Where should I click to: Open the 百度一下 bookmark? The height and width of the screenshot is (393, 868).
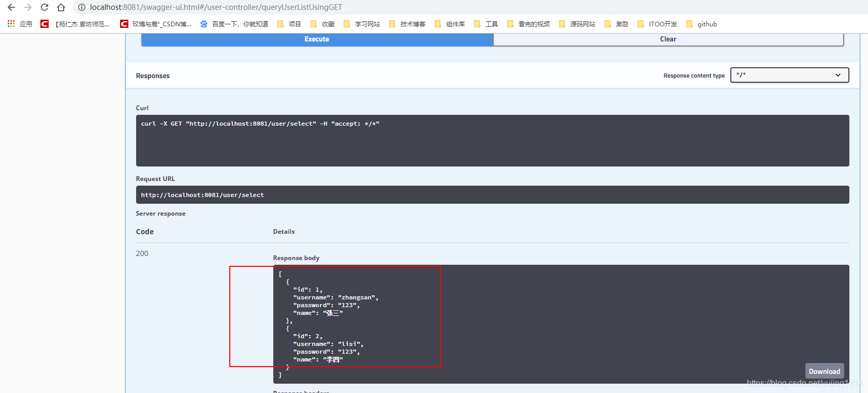(x=234, y=24)
